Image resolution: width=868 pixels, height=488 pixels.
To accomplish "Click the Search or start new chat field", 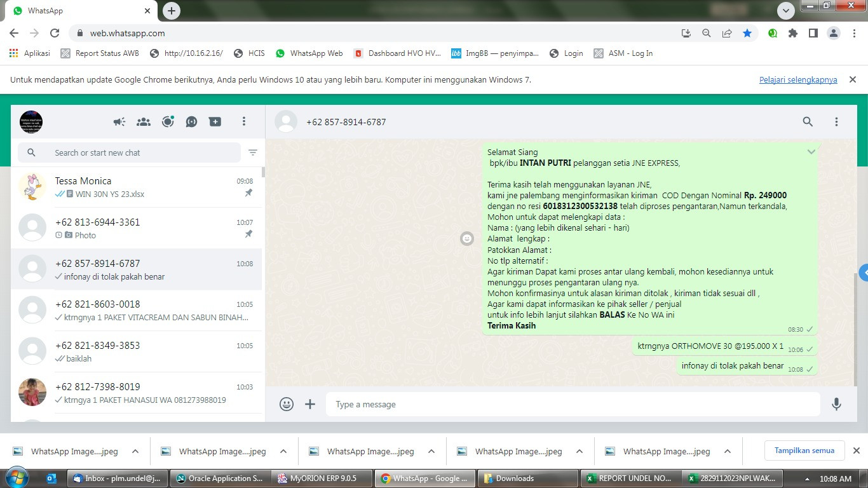I will tap(130, 152).
